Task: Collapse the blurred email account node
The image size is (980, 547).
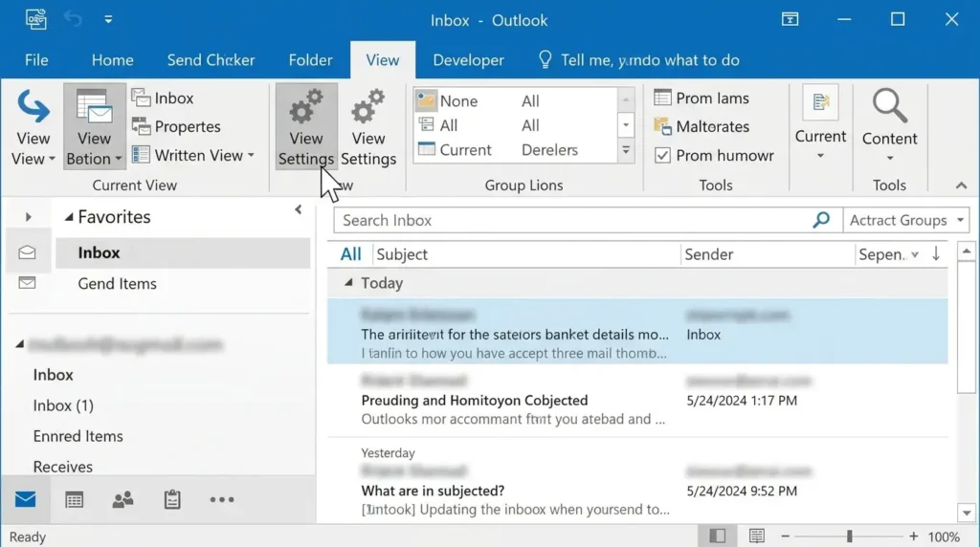Action: coord(19,344)
